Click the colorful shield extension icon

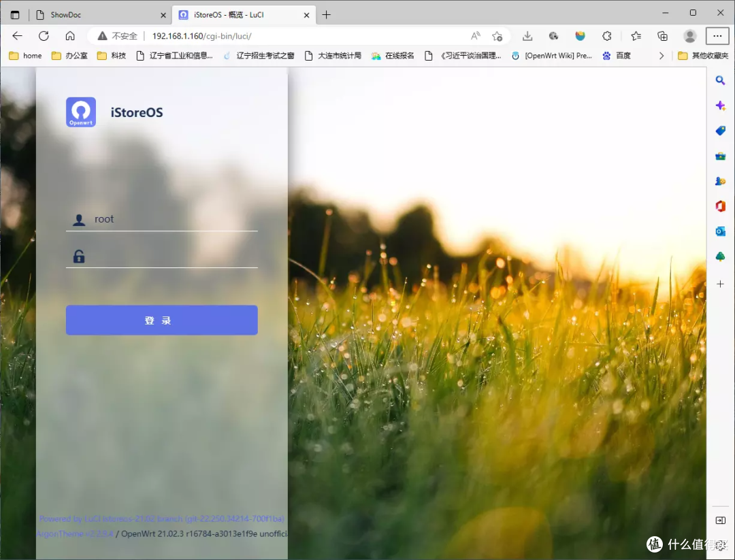pos(581,36)
